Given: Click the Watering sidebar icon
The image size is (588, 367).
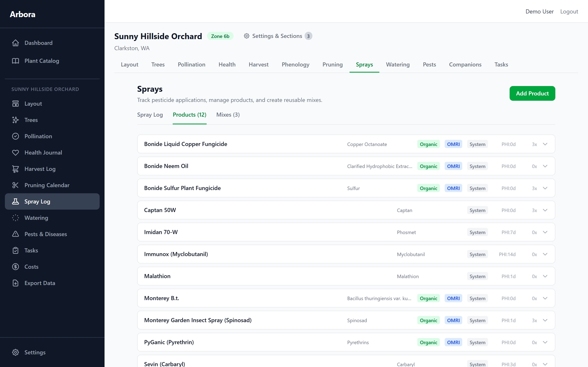Looking at the screenshot, I should point(16,218).
